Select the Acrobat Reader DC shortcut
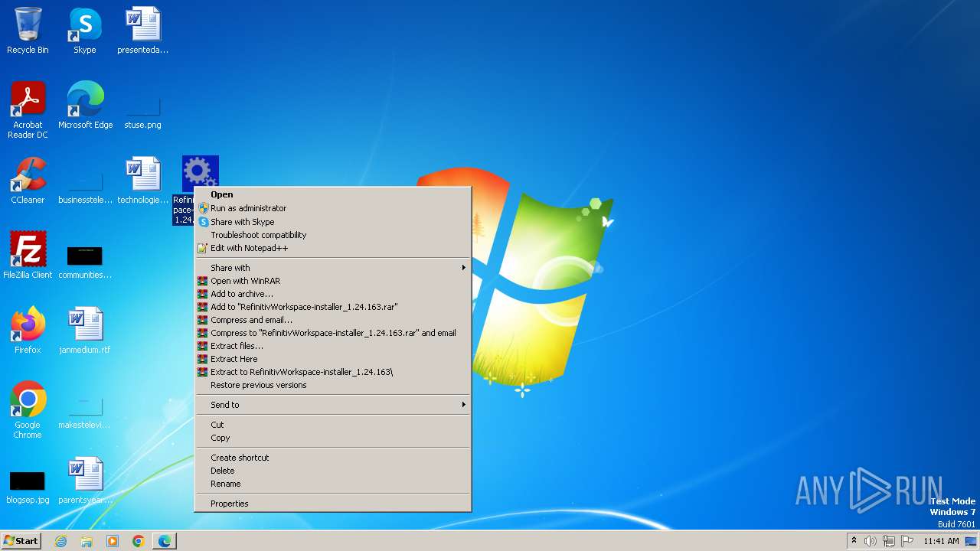 coord(28,109)
